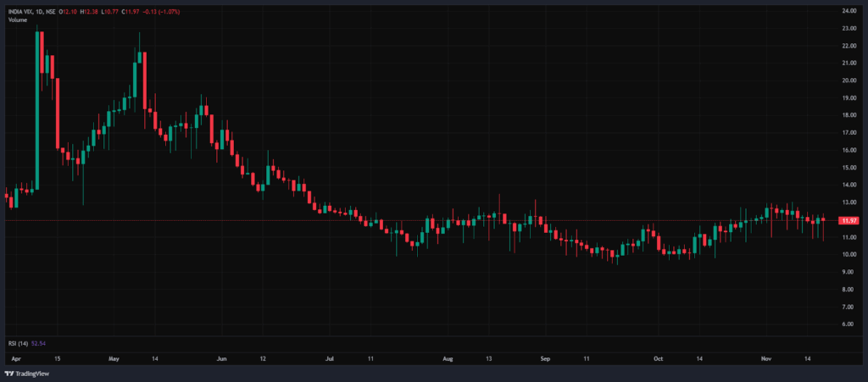Click the 24.00 level on price axis

(848, 11)
